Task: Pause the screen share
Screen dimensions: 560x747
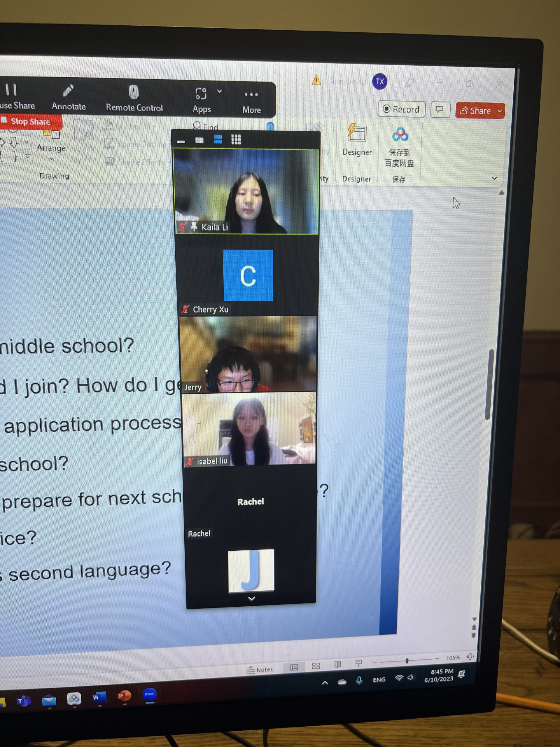Action: tap(17, 97)
